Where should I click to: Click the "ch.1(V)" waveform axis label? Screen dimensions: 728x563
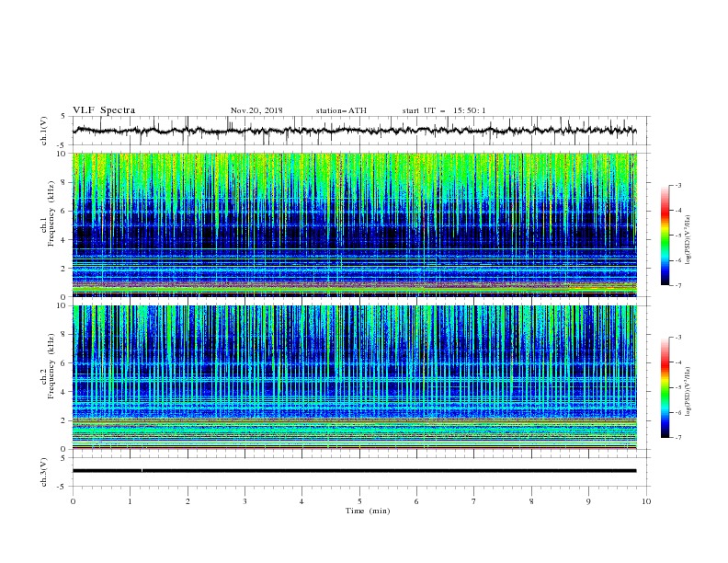tap(44, 131)
